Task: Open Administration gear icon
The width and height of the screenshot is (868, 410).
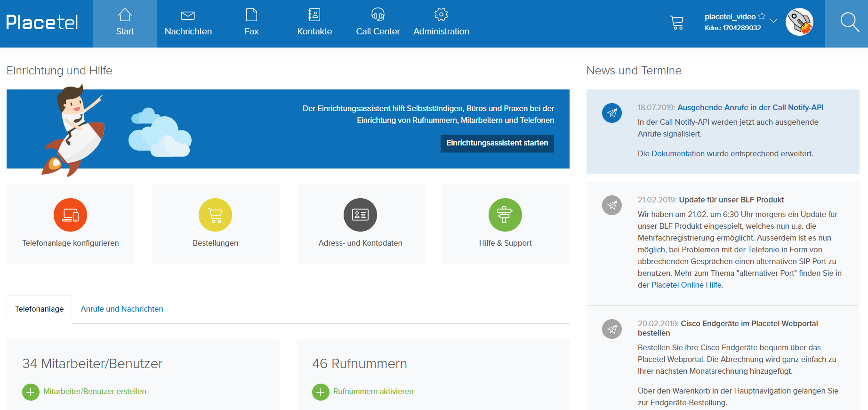Action: click(x=441, y=15)
